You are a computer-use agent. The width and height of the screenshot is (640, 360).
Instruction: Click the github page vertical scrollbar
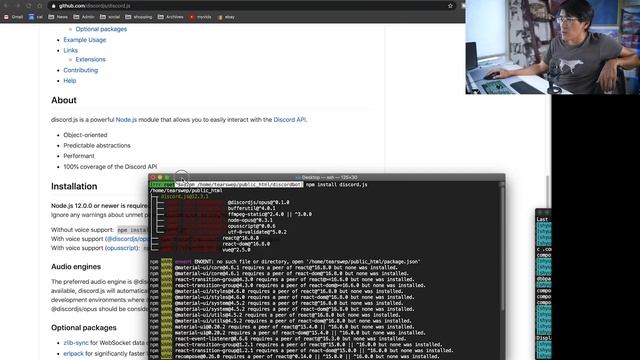[548, 192]
